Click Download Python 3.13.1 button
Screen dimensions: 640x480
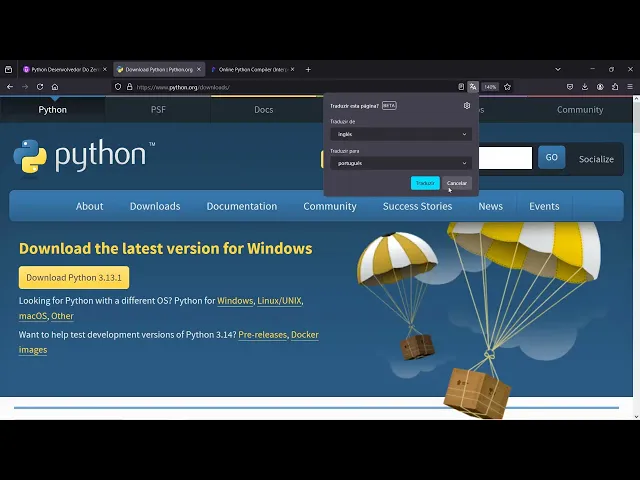coord(74,278)
